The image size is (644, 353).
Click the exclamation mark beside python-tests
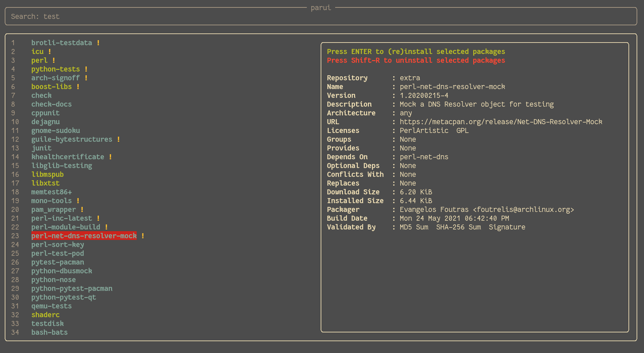click(86, 69)
